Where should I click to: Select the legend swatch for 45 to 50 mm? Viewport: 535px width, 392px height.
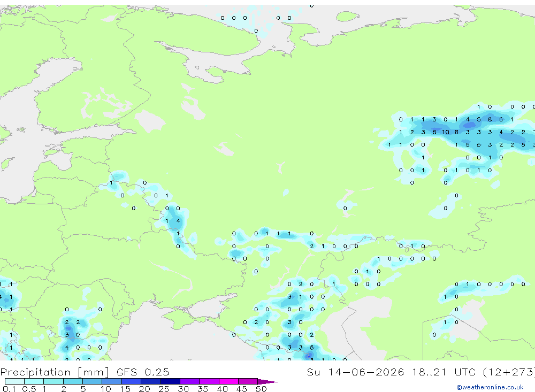(248, 381)
